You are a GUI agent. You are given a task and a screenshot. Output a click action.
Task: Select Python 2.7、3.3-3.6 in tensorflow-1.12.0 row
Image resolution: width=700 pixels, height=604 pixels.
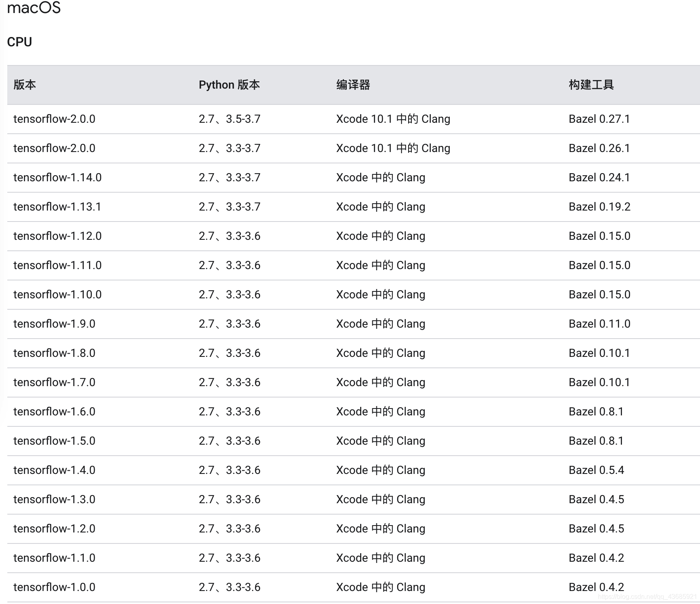click(x=230, y=236)
